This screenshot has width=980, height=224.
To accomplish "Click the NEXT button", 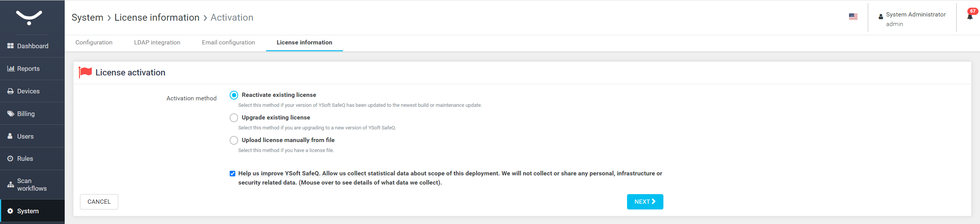I will coord(645,202).
